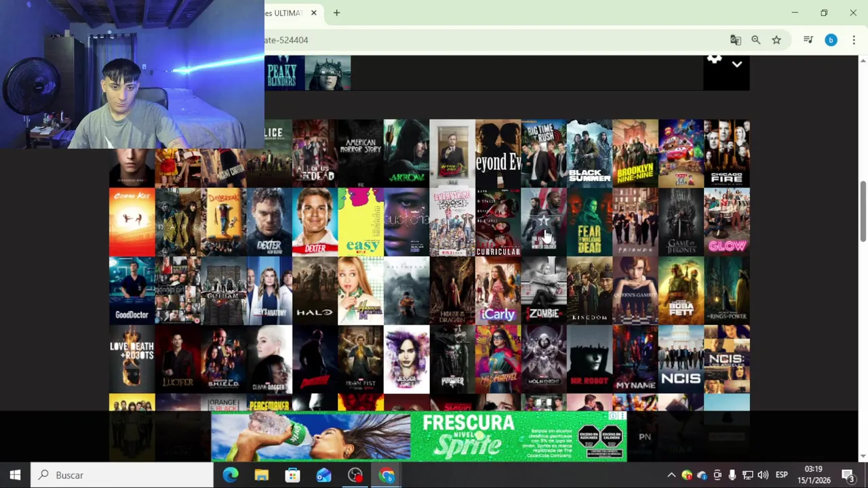
Task: Select the iCarly poster
Action: (498, 291)
